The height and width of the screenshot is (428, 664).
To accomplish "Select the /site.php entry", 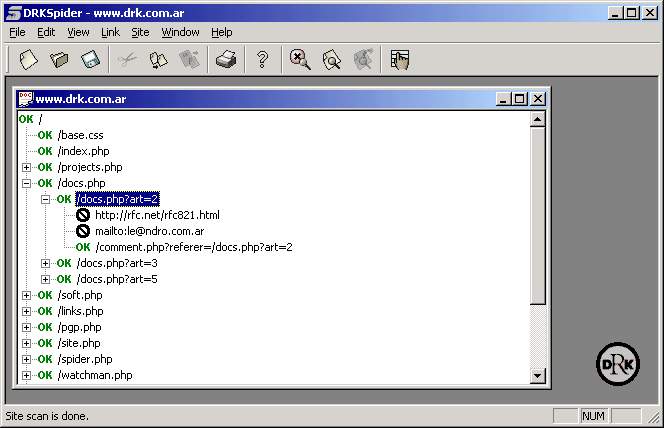I will coord(79,343).
